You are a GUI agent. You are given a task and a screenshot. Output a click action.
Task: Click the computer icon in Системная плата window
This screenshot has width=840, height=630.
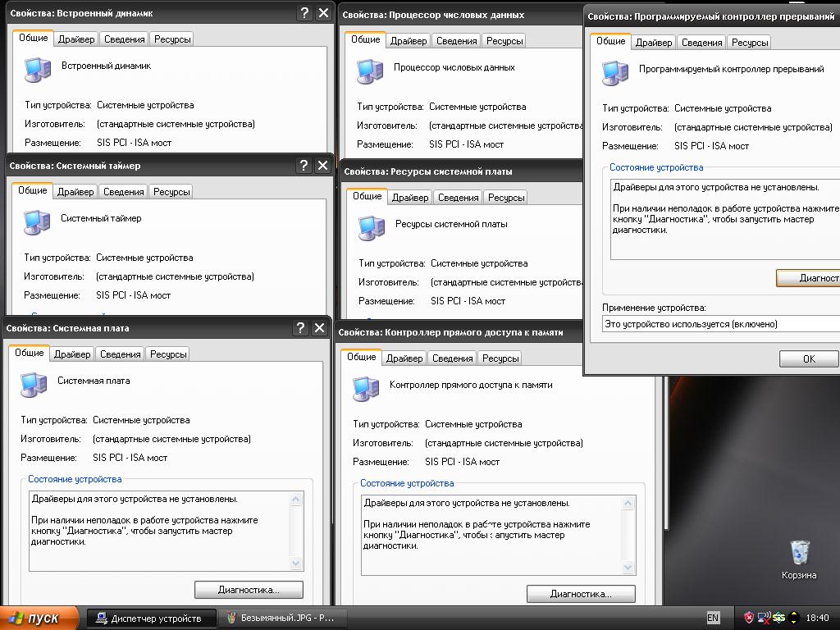(33, 384)
